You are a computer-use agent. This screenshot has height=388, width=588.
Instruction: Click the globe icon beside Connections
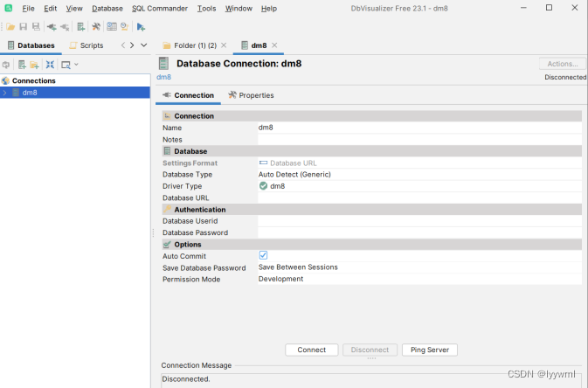pos(5,80)
